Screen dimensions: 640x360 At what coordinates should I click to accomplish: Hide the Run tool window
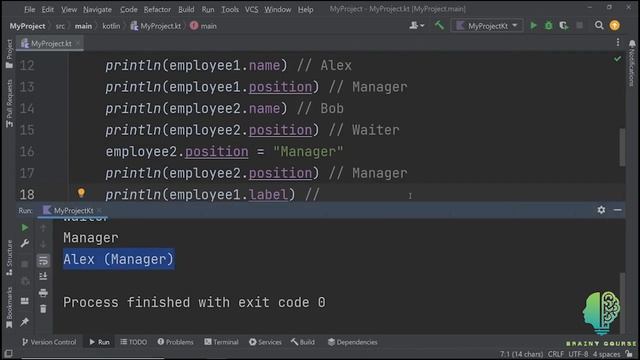tap(618, 210)
